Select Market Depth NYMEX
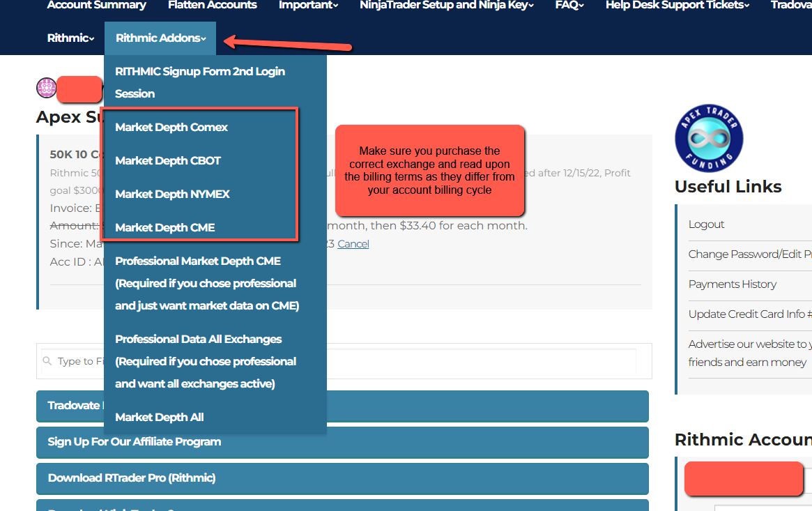The width and height of the screenshot is (812, 511). point(172,194)
